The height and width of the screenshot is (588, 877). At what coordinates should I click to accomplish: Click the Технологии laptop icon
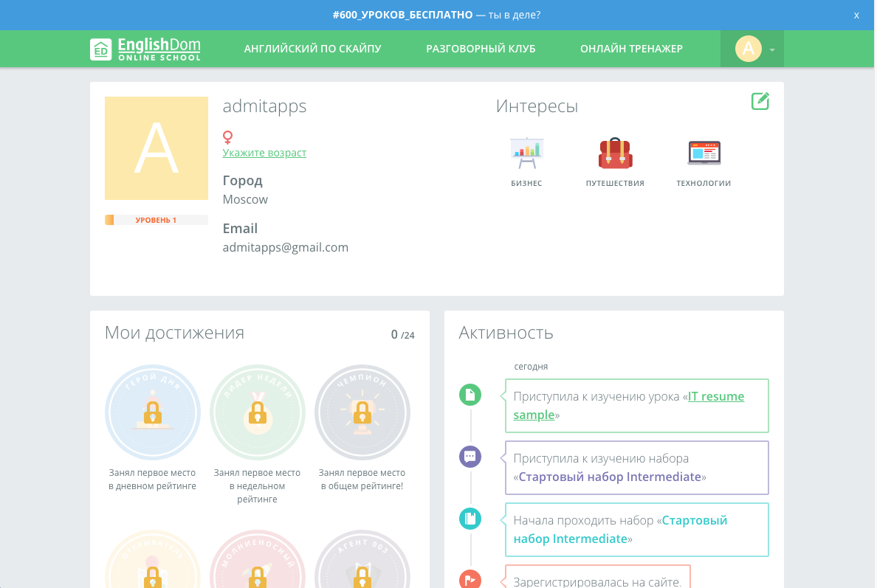[x=704, y=153]
